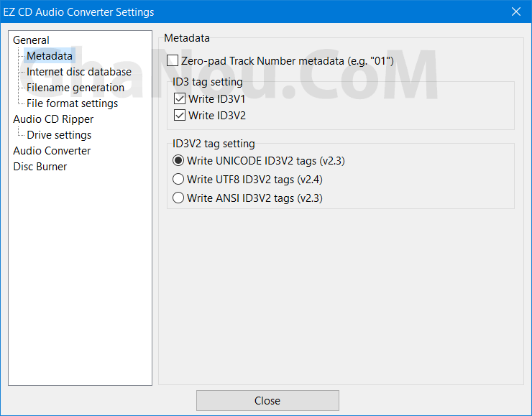Open the General settings tree node
This screenshot has width=532, height=416.
[31, 40]
